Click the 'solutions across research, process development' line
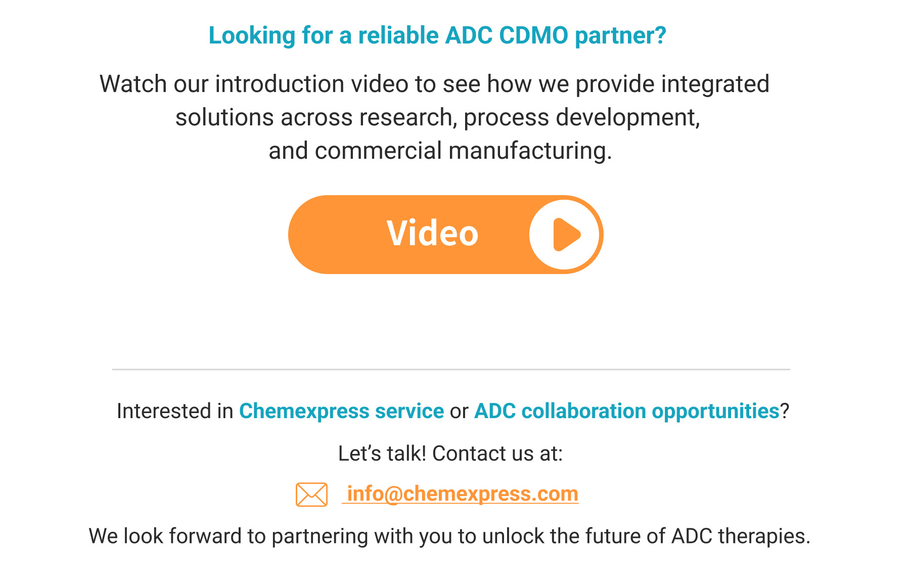The width and height of the screenshot is (910, 588). coord(438,117)
